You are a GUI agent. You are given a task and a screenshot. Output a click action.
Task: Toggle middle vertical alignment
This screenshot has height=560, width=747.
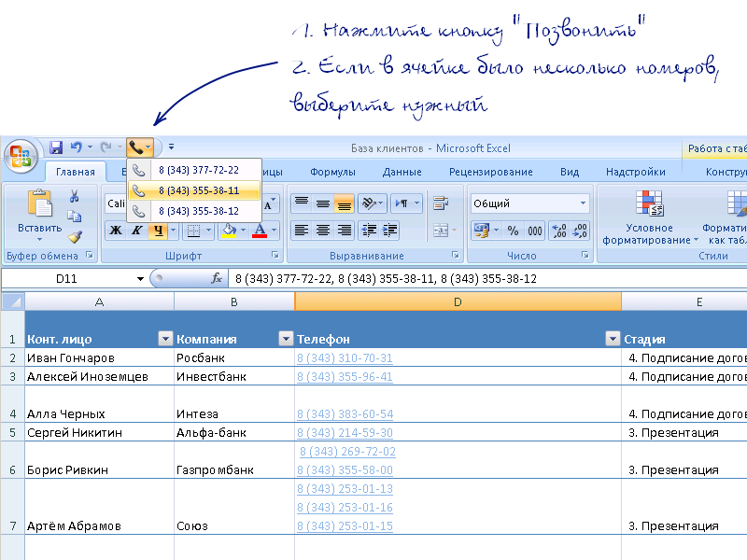[323, 203]
